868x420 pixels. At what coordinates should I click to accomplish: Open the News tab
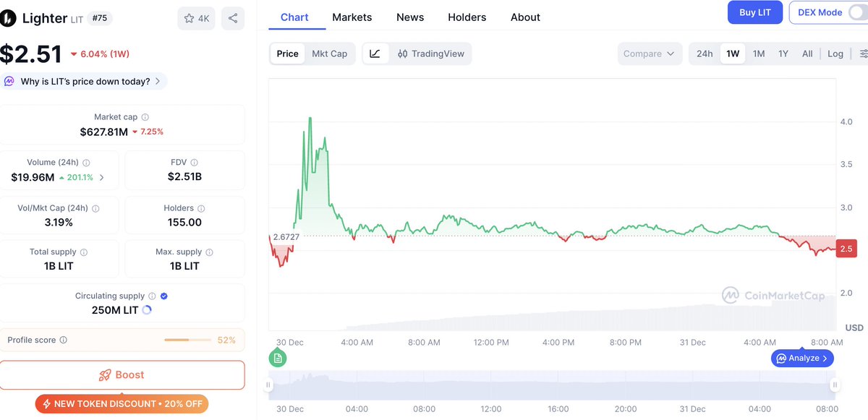tap(410, 17)
